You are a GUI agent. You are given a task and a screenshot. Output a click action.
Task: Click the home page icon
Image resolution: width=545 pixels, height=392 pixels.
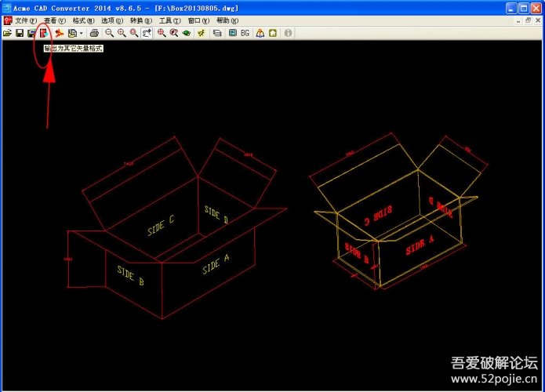pos(273,34)
